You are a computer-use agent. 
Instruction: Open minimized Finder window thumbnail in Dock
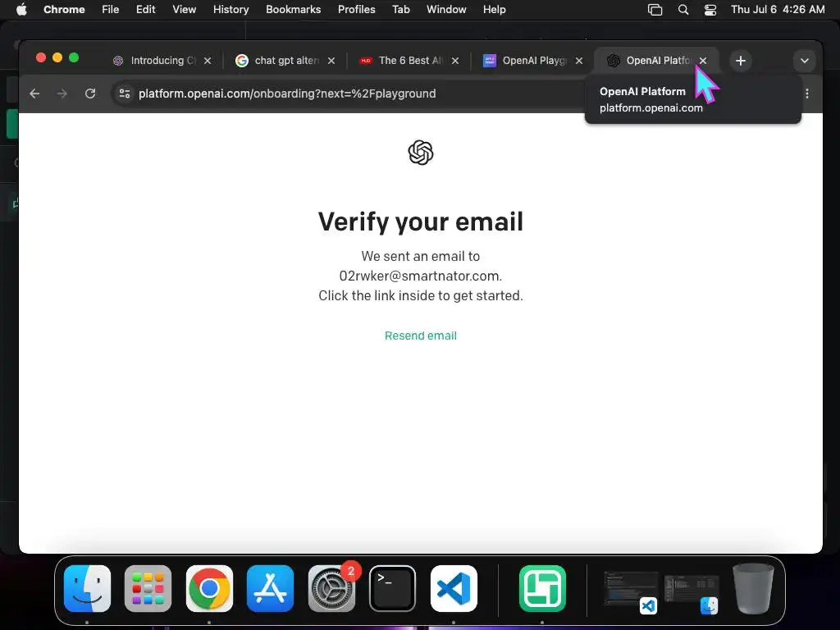tap(691, 594)
